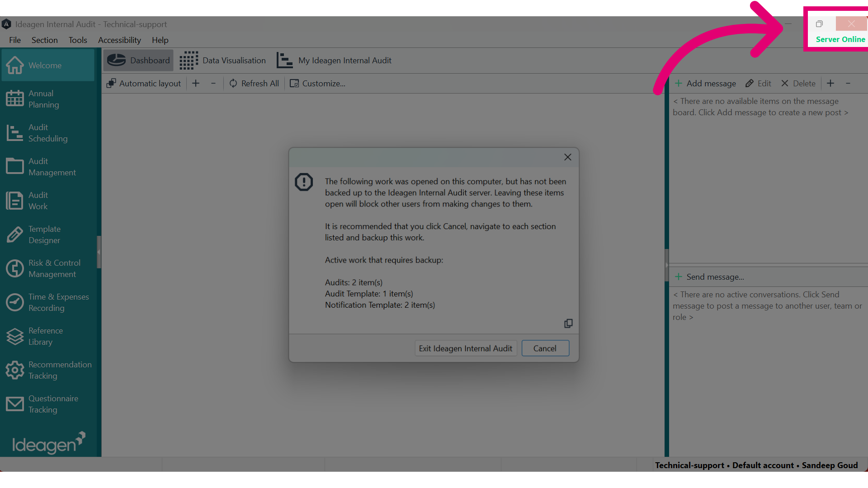This screenshot has width=868, height=488.
Task: Click 'Active work that requires backup:' text
Action: click(384, 260)
